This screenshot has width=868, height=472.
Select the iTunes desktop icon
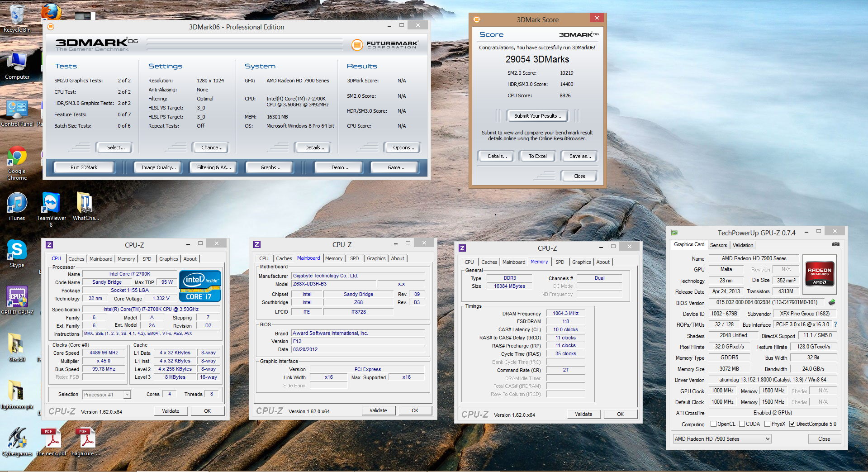pyautogui.click(x=17, y=206)
